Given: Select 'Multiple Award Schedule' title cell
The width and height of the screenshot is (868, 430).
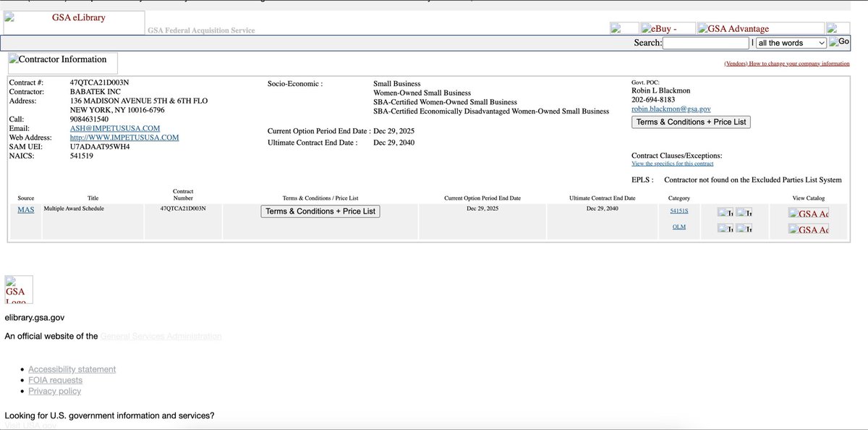Looking at the screenshot, I should pyautogui.click(x=74, y=208).
